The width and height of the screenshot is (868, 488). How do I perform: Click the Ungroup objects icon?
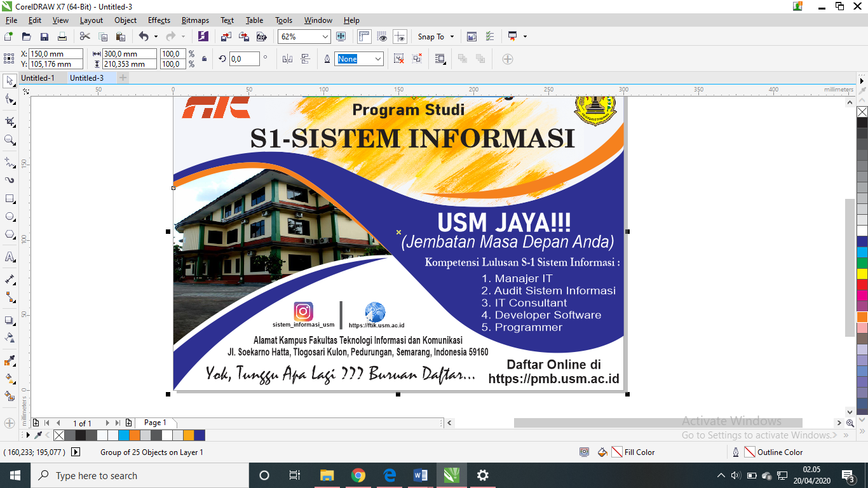pos(398,59)
